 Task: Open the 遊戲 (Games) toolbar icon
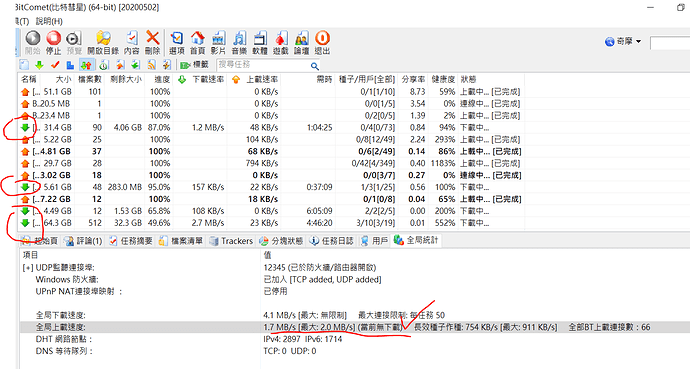[281, 43]
